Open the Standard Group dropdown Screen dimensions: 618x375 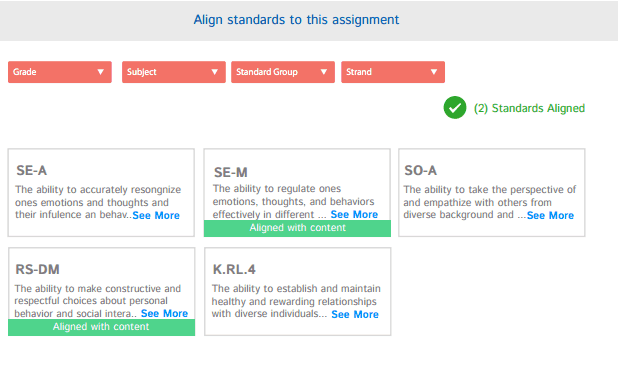coord(283,72)
